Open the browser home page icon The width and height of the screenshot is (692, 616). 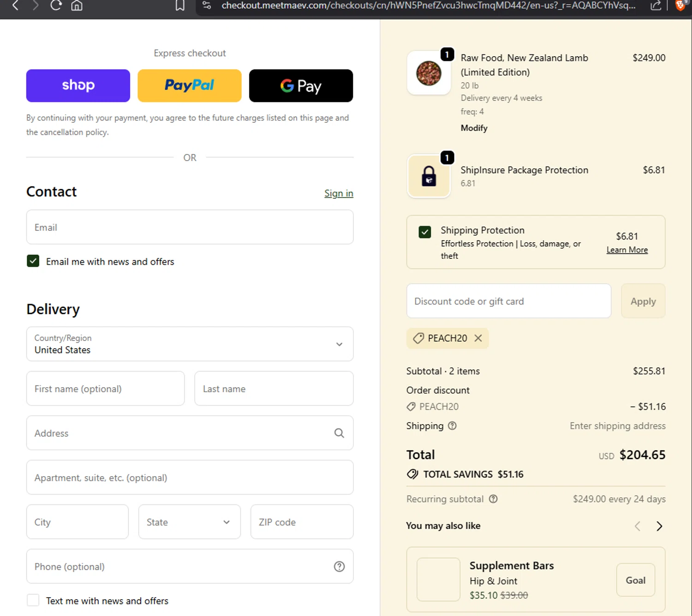77,6
